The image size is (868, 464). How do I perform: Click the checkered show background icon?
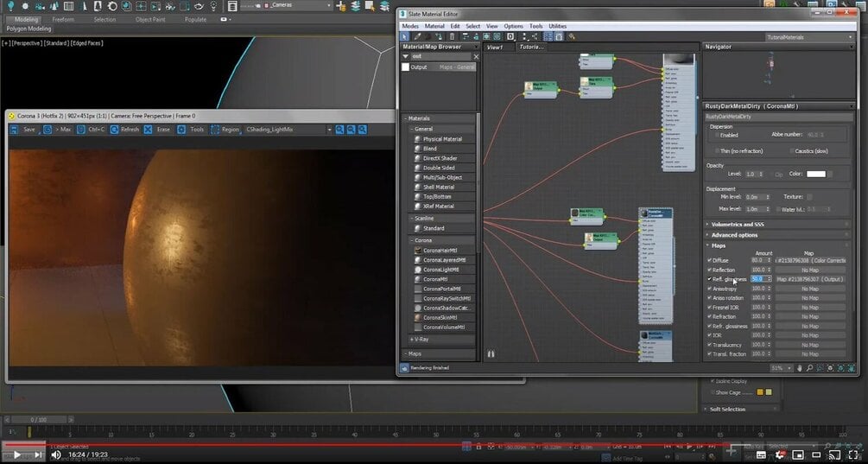(497, 36)
